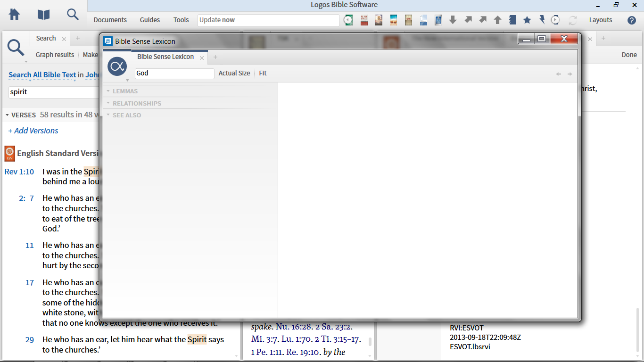Close the Search tab
The width and height of the screenshot is (644, 362).
pos(64,39)
